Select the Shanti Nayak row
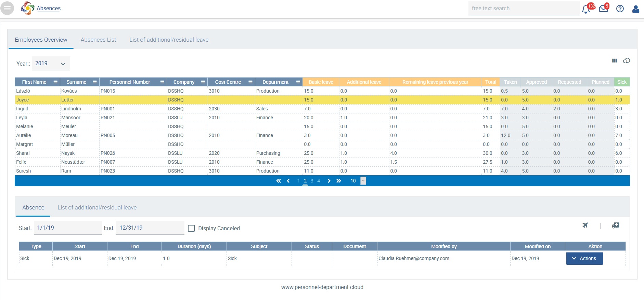Image resolution: width=644 pixels, height=300 pixels. tap(322, 153)
